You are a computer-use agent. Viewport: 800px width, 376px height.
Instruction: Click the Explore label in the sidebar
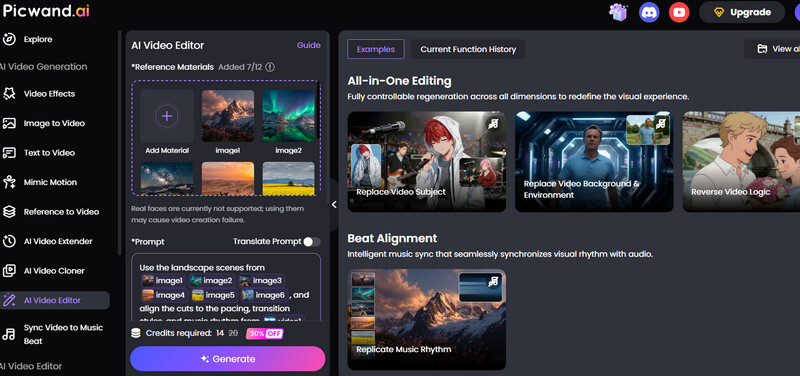[x=38, y=39]
